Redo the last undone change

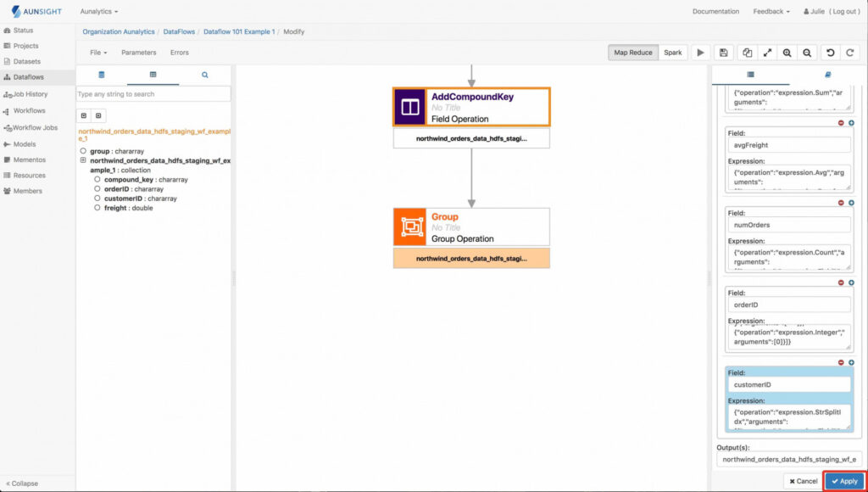click(850, 53)
